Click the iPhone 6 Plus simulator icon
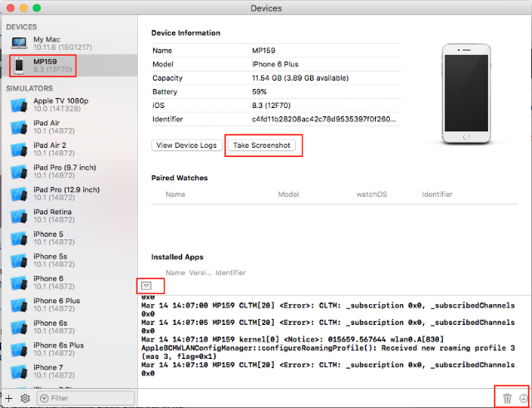The image size is (532, 408). 19,305
